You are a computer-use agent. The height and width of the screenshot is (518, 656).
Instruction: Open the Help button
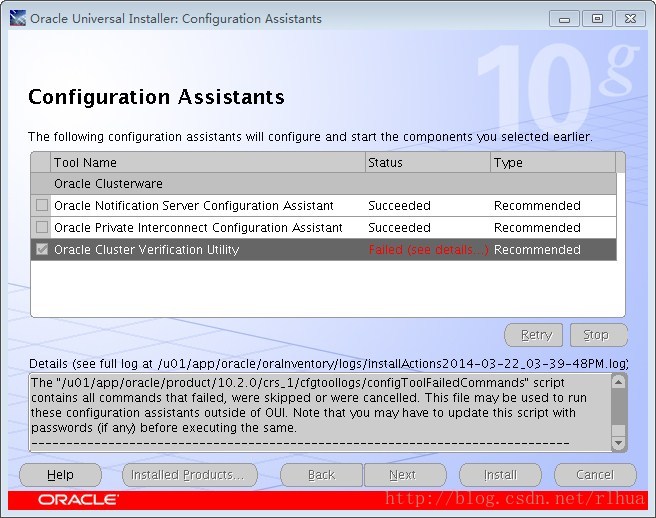(x=61, y=475)
